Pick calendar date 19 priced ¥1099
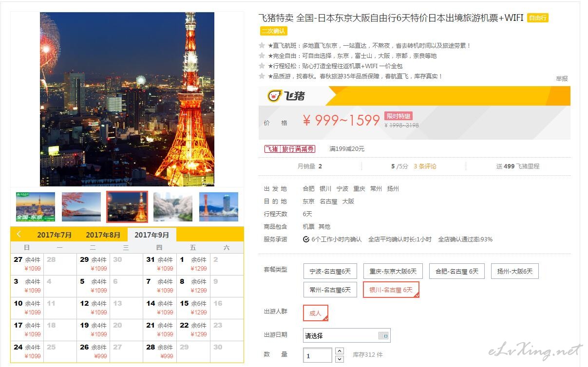The image size is (588, 367). click(94, 330)
